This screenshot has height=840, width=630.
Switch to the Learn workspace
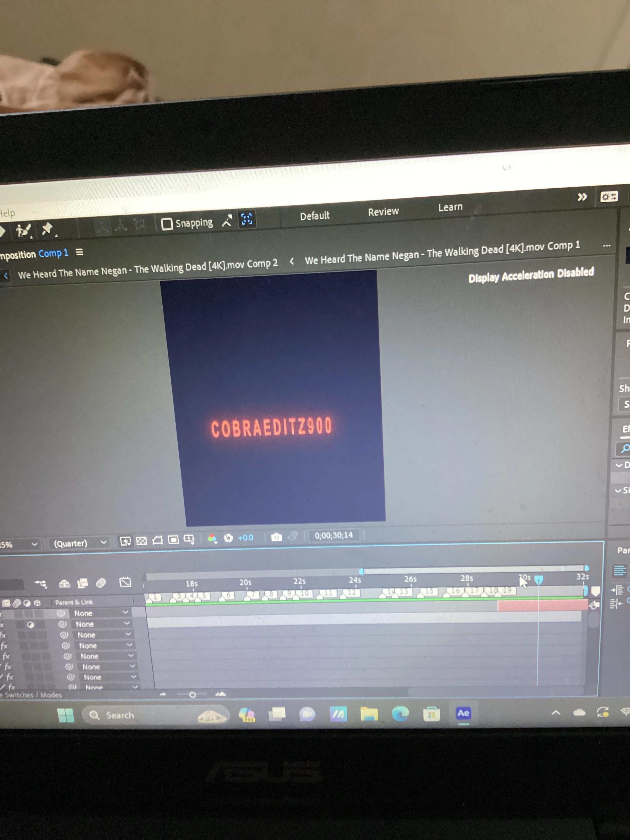(450, 207)
